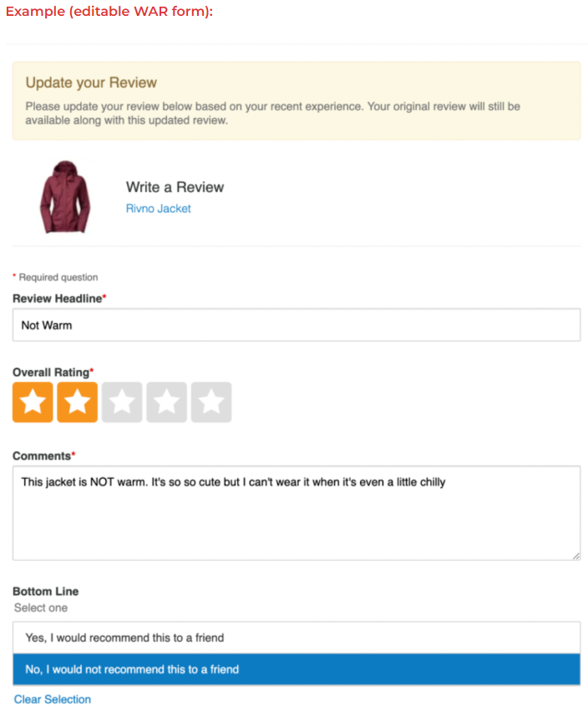Focus the Review Headline input field
Screen dimensions: 588x711
[297, 325]
